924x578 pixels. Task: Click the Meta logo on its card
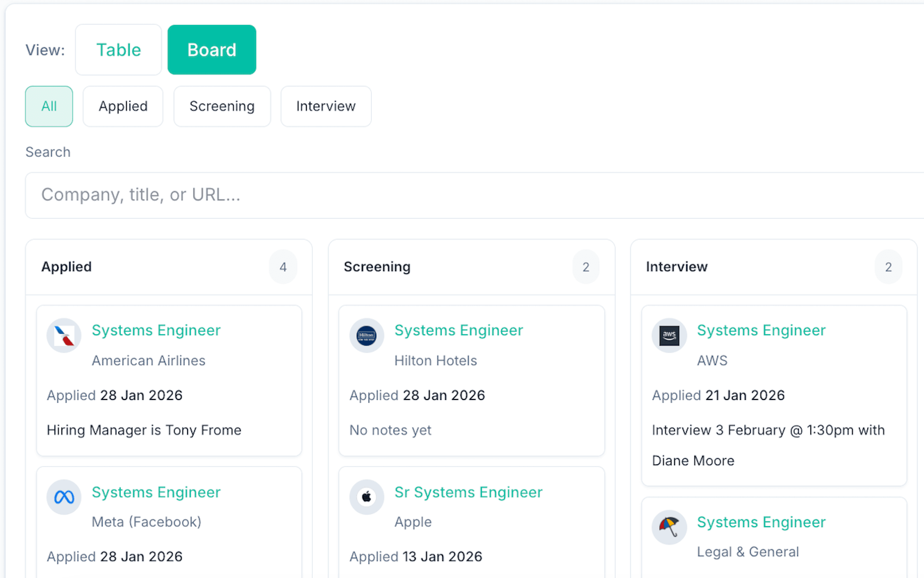click(x=64, y=497)
